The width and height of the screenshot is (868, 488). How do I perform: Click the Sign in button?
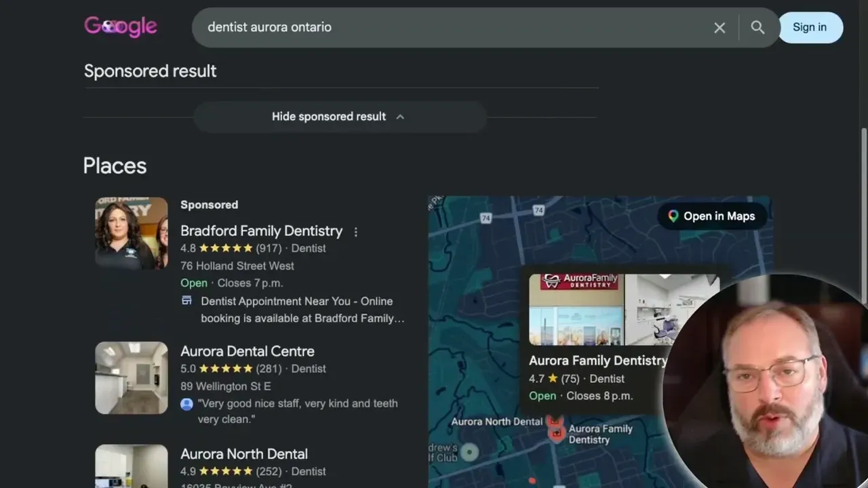coord(810,27)
